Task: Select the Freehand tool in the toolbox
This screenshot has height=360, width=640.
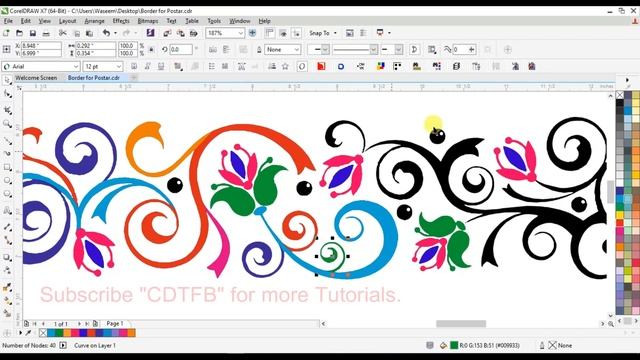Action: (7, 141)
